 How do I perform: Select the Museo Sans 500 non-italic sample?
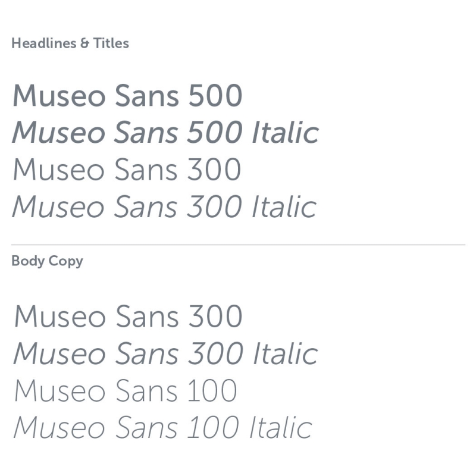point(127,96)
